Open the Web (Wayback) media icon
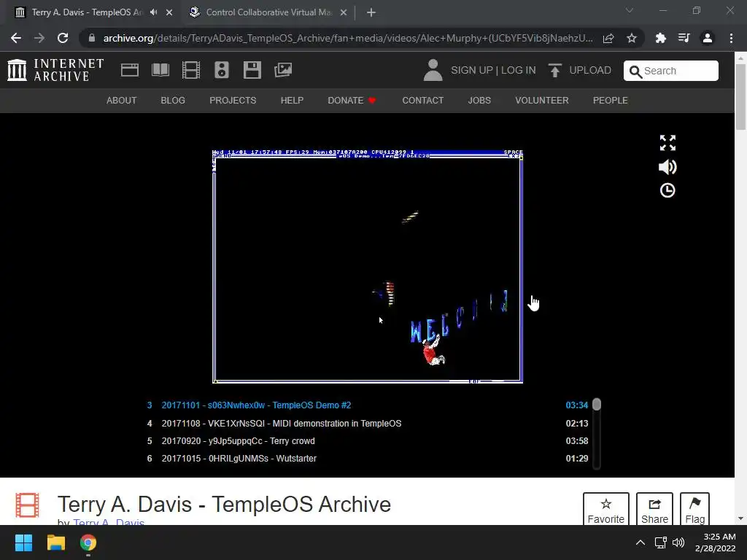The width and height of the screenshot is (747, 560). tap(130, 70)
